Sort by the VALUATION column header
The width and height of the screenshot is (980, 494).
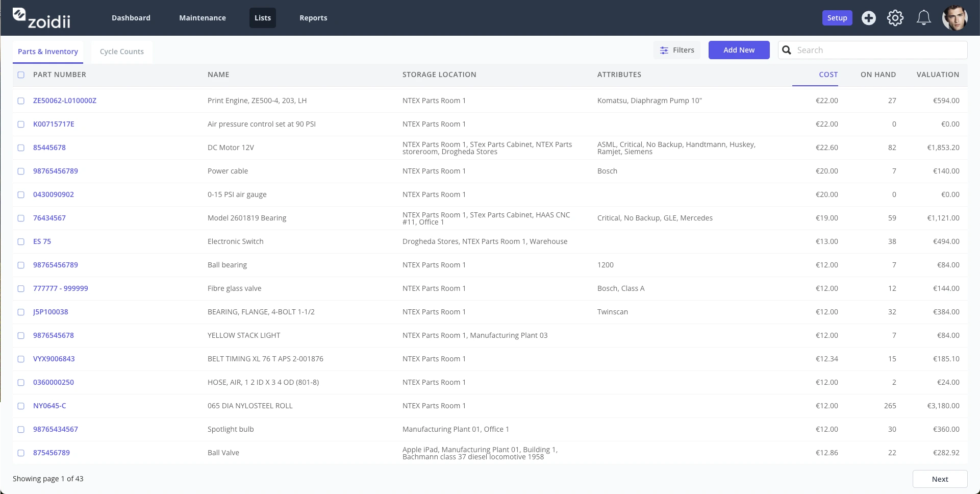click(x=938, y=75)
